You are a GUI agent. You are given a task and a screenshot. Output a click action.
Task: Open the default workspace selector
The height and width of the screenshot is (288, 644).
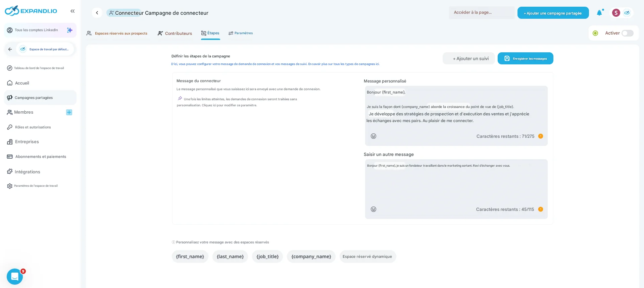click(x=45, y=49)
